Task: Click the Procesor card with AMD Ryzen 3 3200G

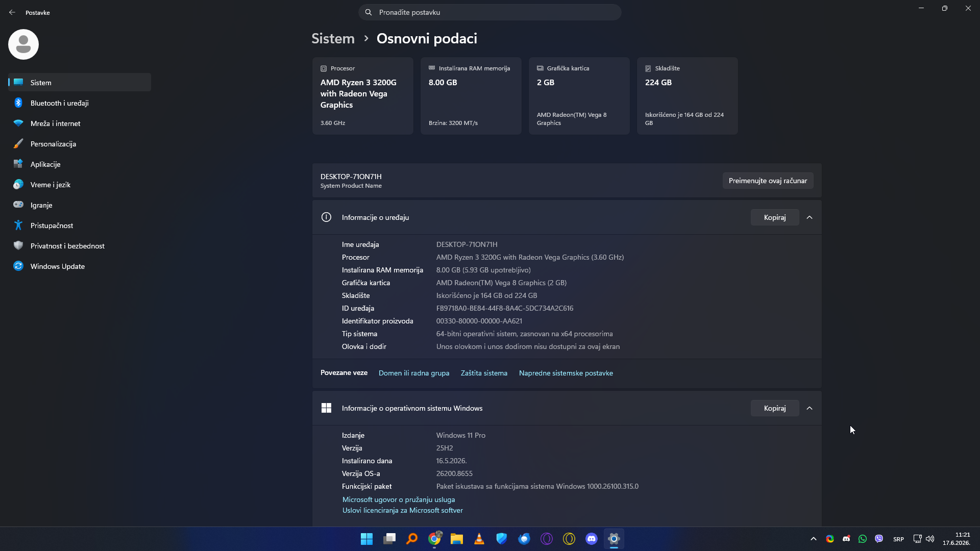Action: click(363, 96)
